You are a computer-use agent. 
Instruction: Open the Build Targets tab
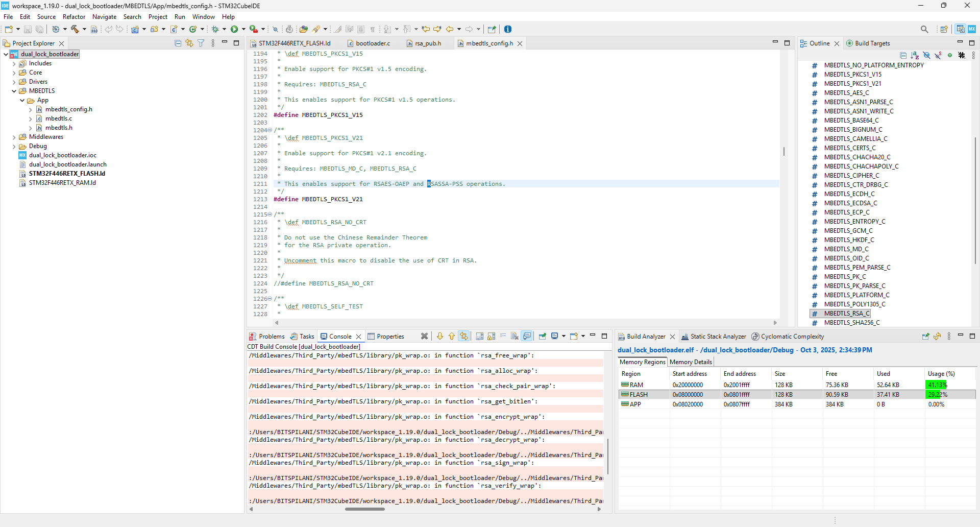click(872, 43)
